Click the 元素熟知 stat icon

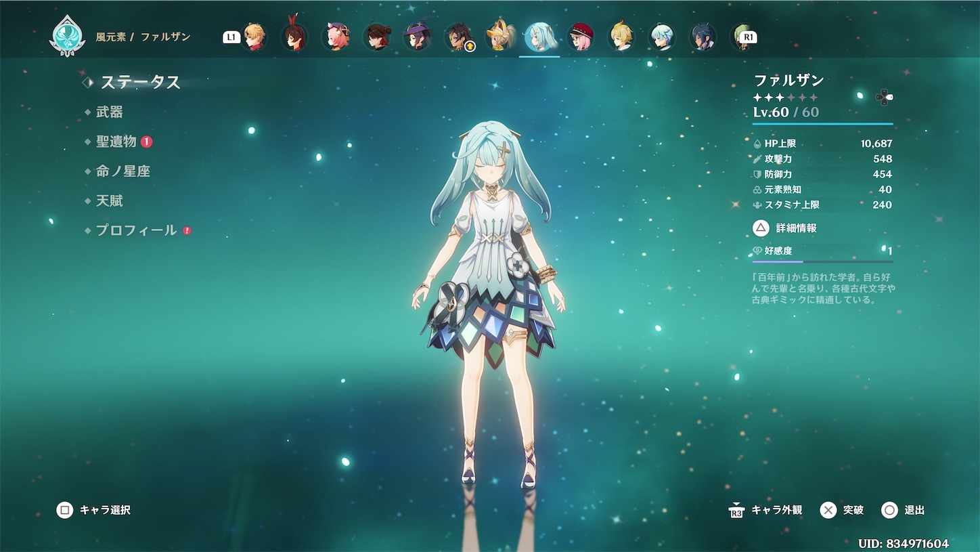(757, 190)
